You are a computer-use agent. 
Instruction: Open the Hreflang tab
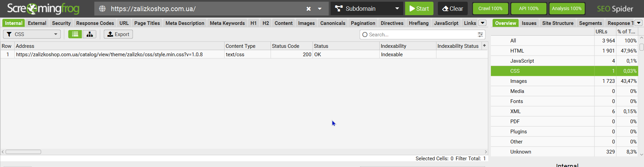click(x=419, y=23)
